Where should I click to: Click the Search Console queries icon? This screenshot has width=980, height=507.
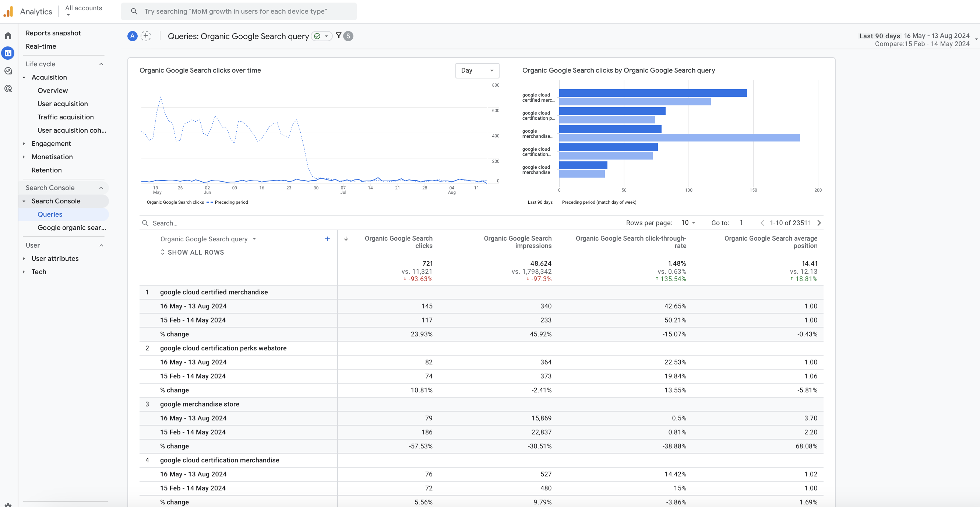pyautogui.click(x=50, y=214)
